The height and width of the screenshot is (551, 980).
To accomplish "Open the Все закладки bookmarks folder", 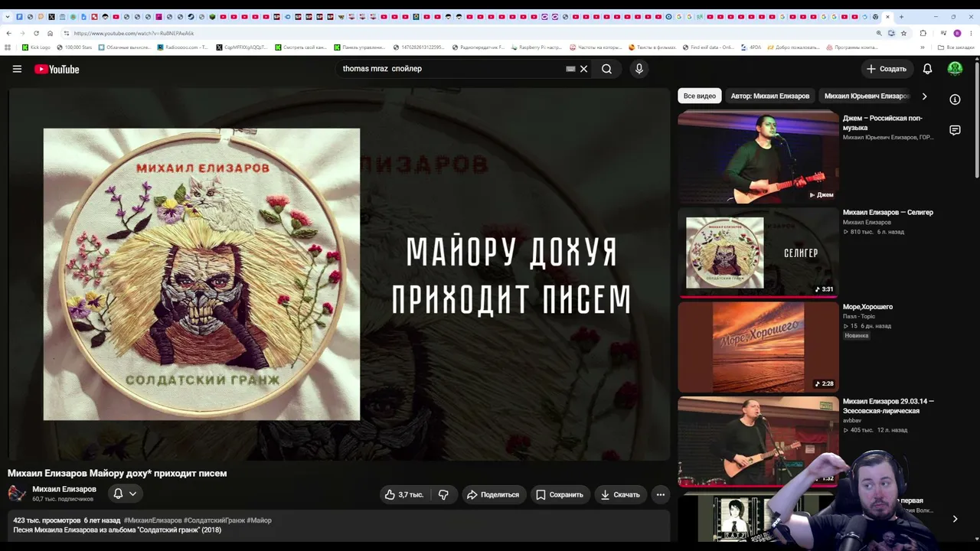I will (955, 47).
